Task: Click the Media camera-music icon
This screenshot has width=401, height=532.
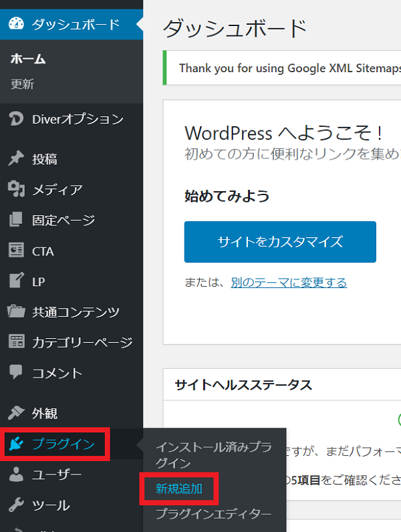Action: point(16,189)
